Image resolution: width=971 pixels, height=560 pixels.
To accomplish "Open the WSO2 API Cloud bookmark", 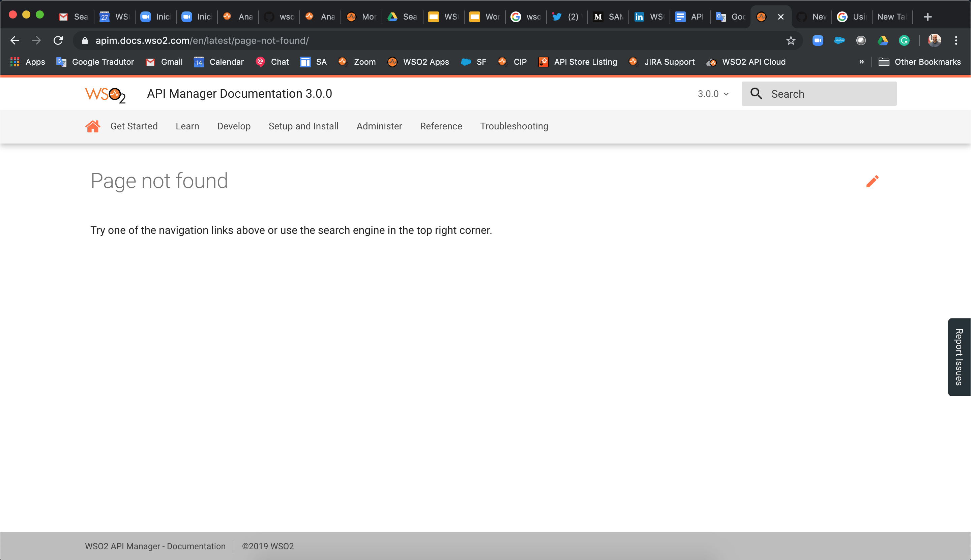I will click(746, 62).
